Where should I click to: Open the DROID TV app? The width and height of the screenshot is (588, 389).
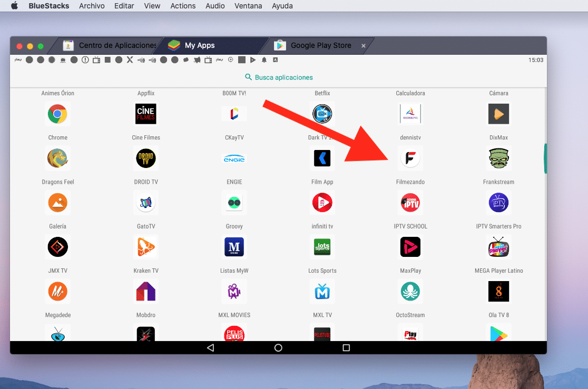click(x=146, y=158)
